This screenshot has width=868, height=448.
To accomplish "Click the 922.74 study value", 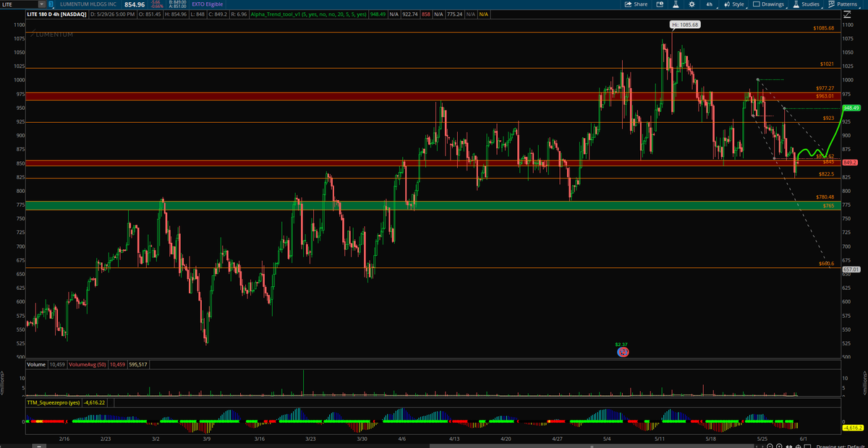I will (409, 14).
